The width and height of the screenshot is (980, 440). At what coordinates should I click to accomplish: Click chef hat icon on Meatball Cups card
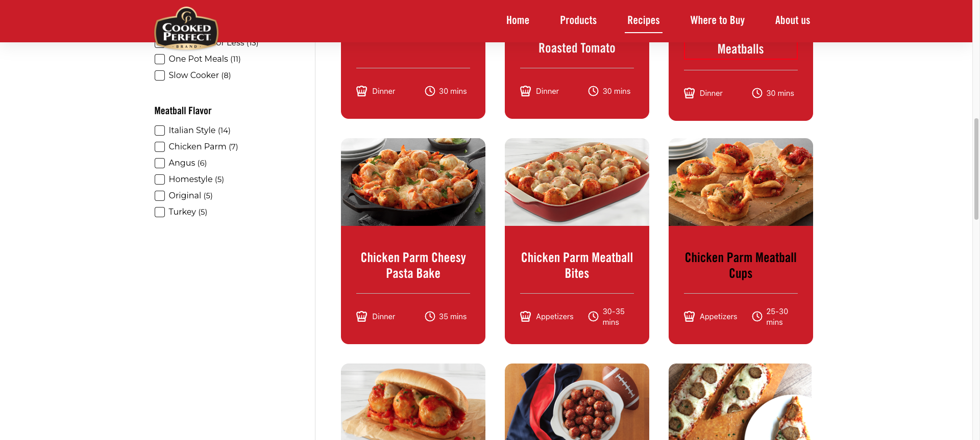click(689, 317)
